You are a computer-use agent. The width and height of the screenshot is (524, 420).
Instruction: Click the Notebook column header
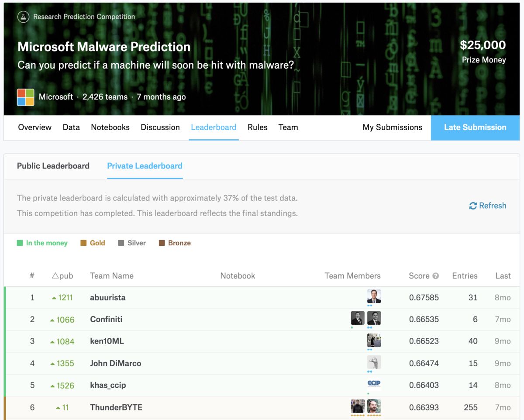[x=238, y=276]
